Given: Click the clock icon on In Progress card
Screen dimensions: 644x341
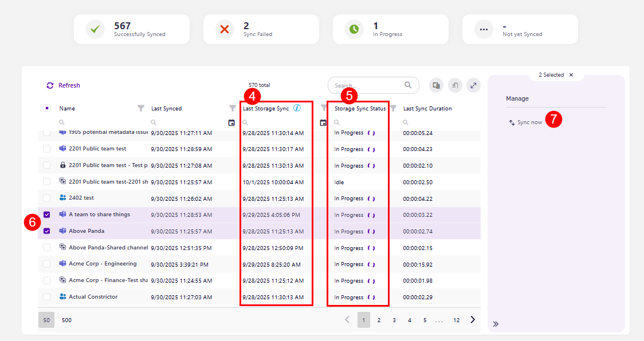Looking at the screenshot, I should point(354,29).
